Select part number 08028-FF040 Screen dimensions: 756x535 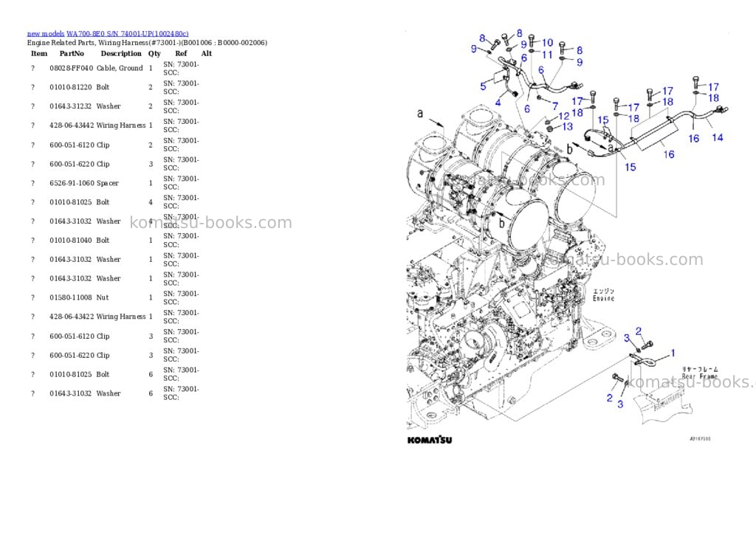click(72, 68)
